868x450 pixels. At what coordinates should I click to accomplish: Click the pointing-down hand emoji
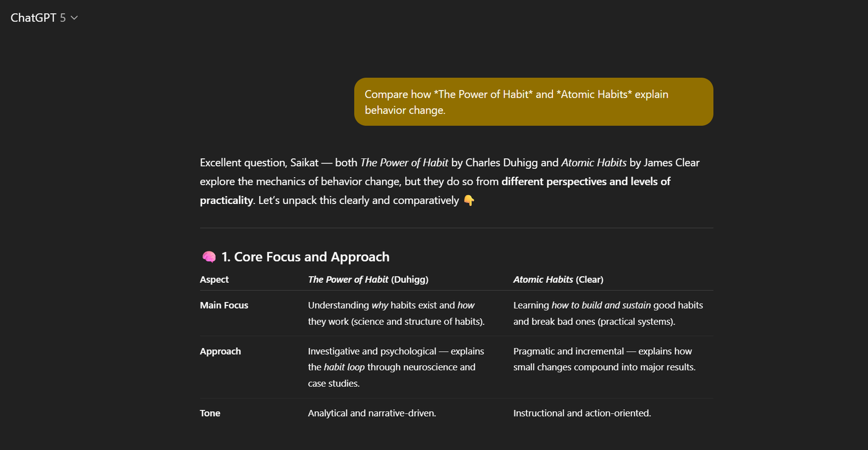pyautogui.click(x=469, y=200)
